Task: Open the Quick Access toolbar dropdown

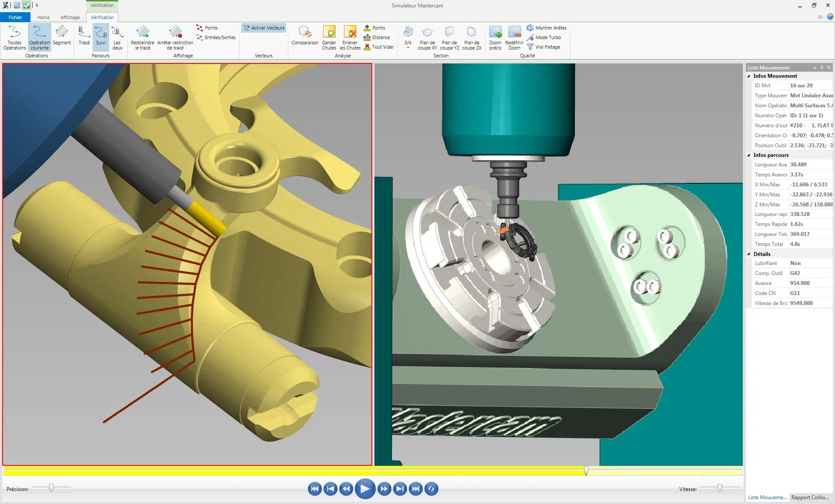Action: 37,5
